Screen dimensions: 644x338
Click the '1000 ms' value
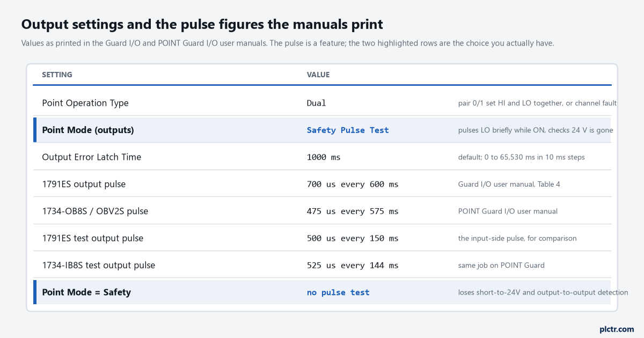click(324, 157)
